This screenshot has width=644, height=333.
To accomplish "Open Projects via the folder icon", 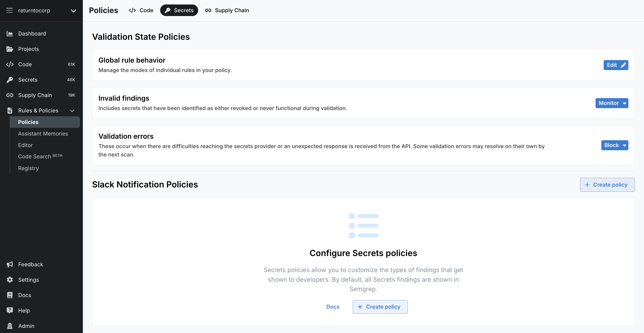I will (x=10, y=49).
